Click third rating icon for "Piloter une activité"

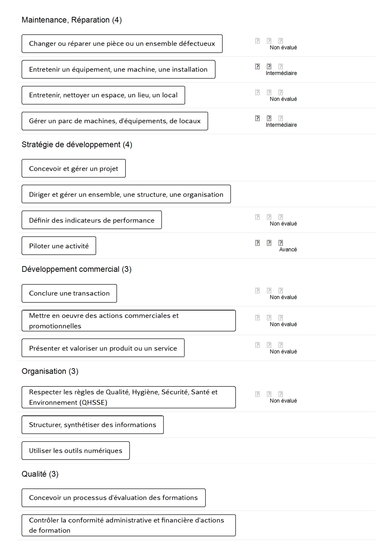pos(281,243)
